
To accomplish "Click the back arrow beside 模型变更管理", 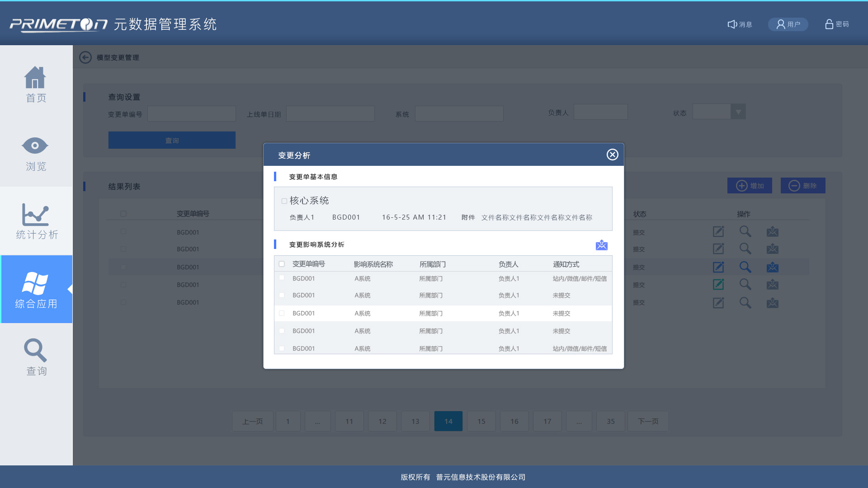I will 85,57.
